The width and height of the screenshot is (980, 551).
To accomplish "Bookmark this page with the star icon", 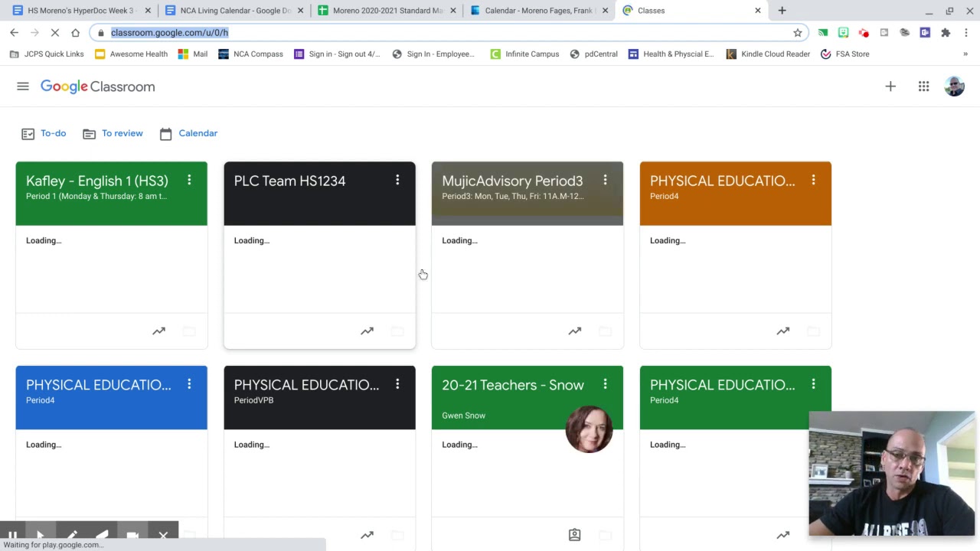I will pos(798,33).
